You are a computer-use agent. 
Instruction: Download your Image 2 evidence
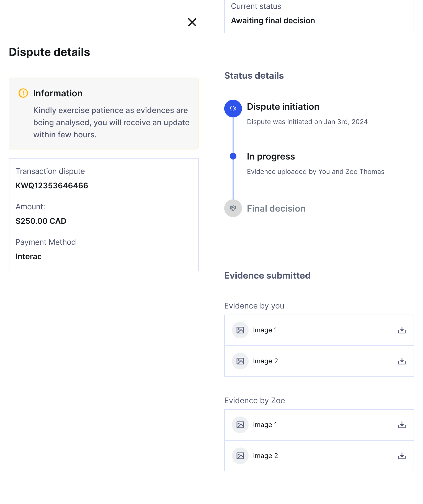click(x=402, y=361)
